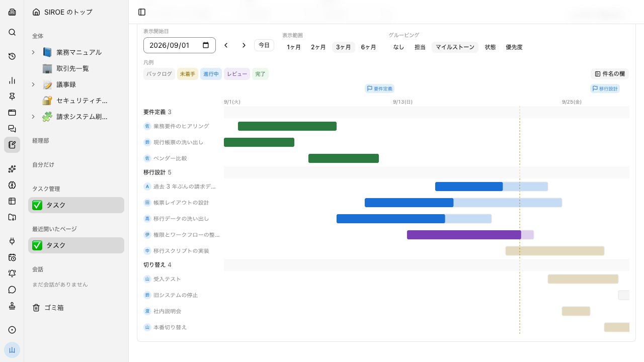
Task: Open the sparkles AI icon
Action: 12,169
